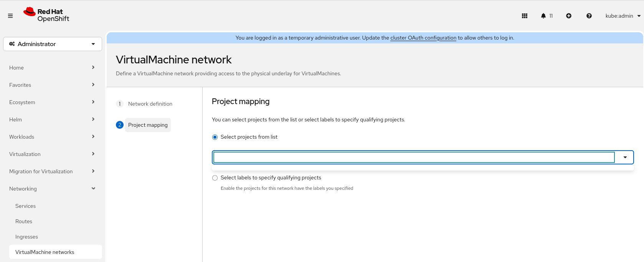Click the step 1 number badge
The height and width of the screenshot is (262, 644).
pos(120,104)
